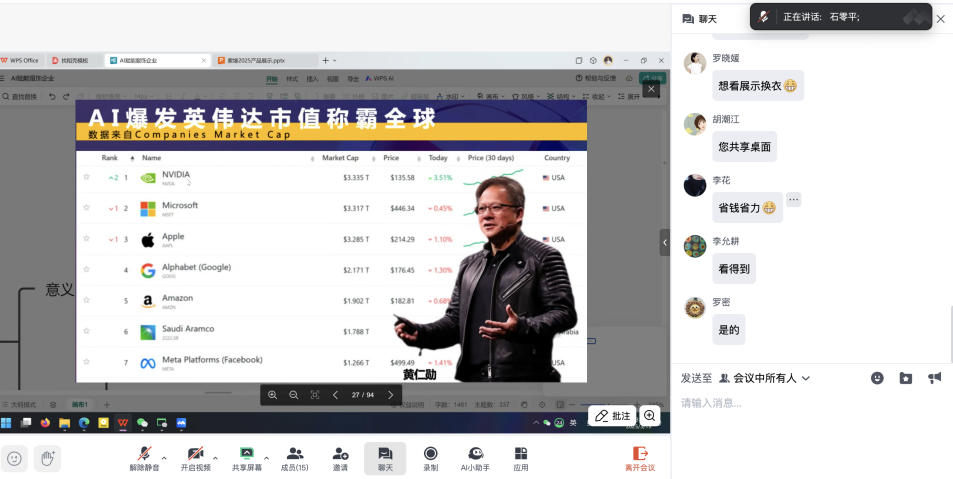Click 帮助与反馈 in WPS
The image size is (953, 479).
596,78
